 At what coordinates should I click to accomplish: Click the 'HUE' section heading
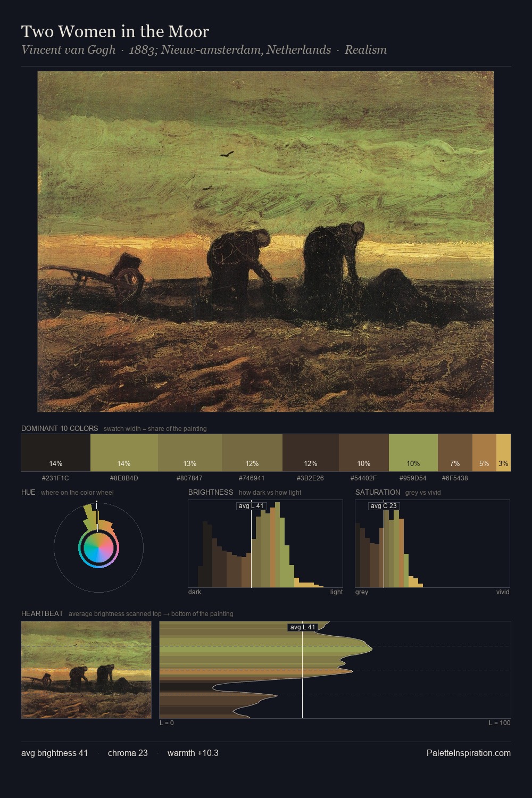[28, 492]
